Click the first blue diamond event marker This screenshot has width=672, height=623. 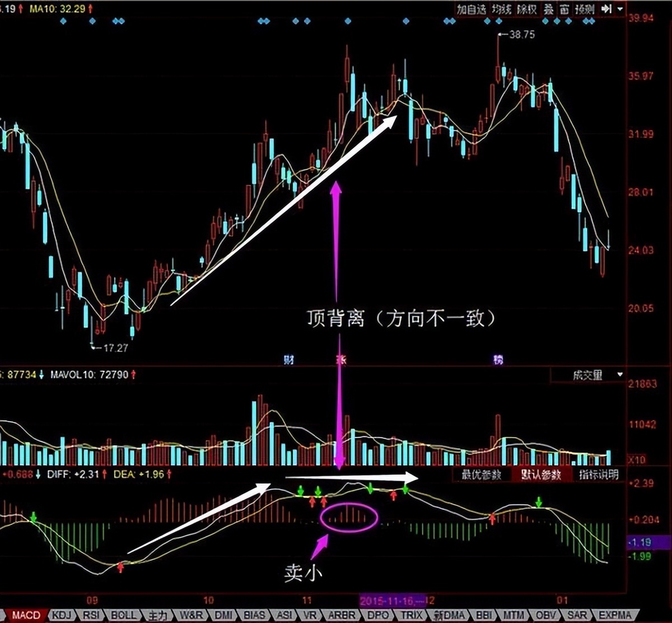point(63,21)
